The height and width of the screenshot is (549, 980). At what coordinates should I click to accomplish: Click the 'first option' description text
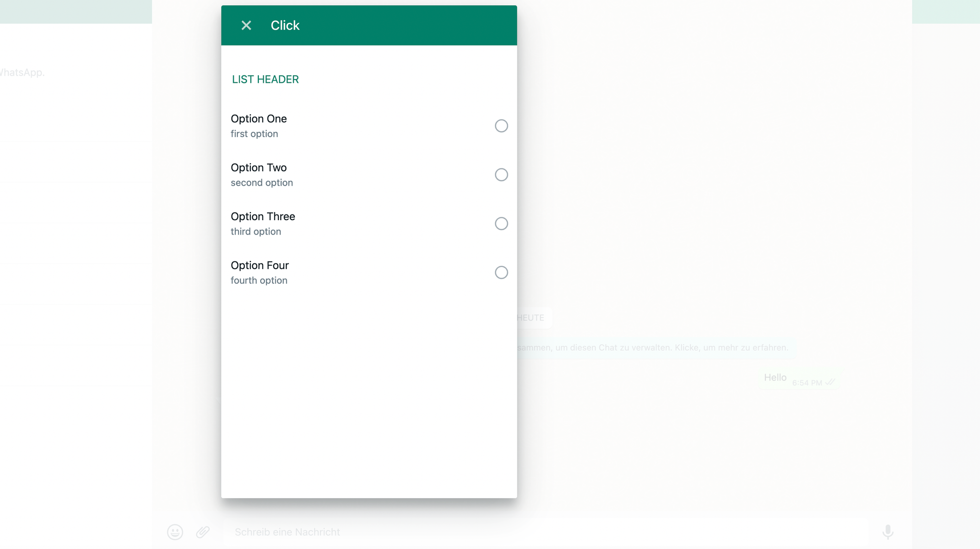pyautogui.click(x=254, y=134)
